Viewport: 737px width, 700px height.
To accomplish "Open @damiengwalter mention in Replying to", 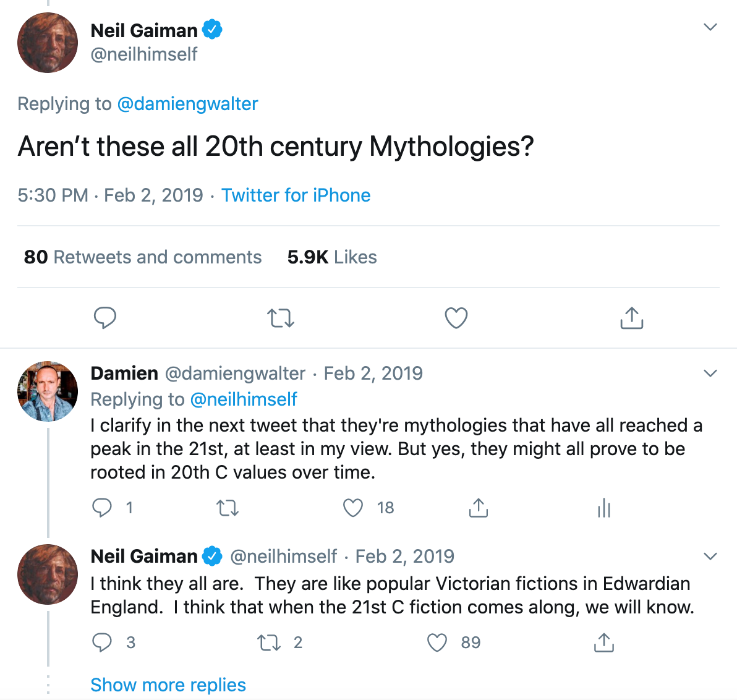I will tap(187, 104).
